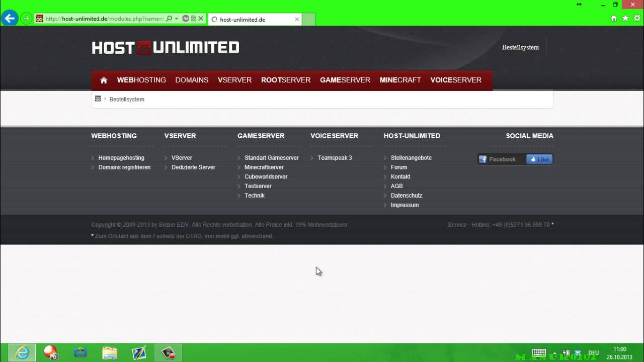Open the ROOTSERVER menu item
Screen dimensions: 644x362
(286, 80)
